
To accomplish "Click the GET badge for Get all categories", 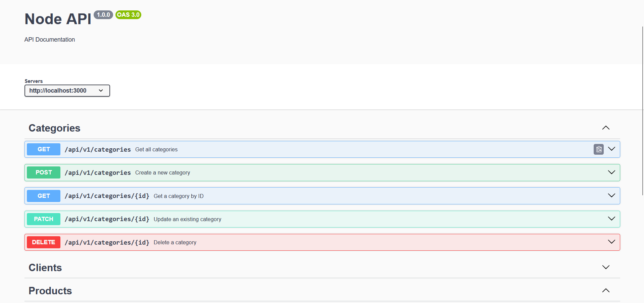I will pyautogui.click(x=44, y=149).
